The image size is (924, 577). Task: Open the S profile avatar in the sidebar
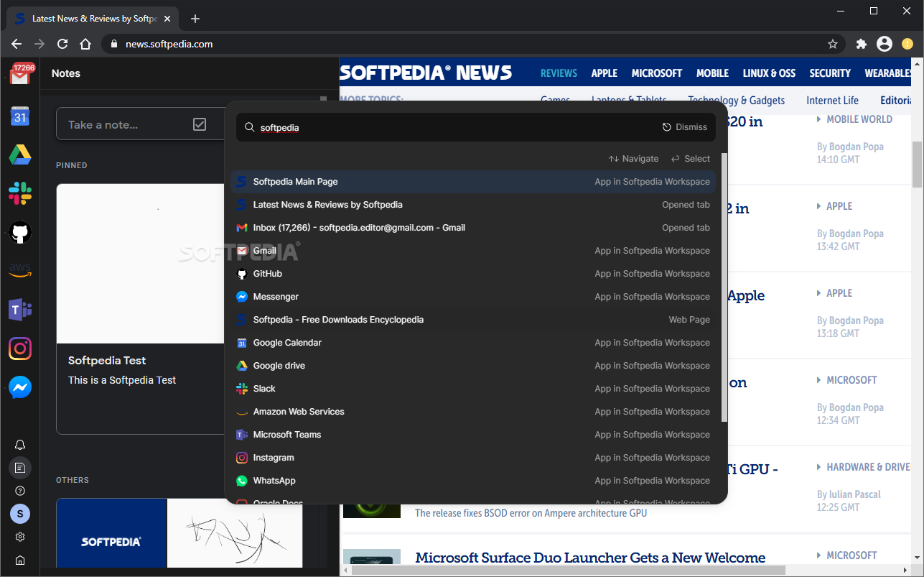pos(20,514)
